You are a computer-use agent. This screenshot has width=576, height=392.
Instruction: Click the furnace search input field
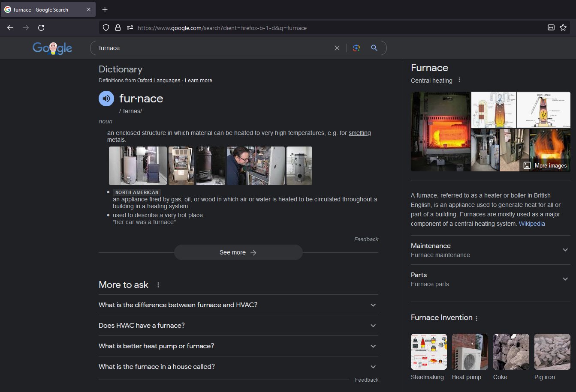(x=214, y=48)
